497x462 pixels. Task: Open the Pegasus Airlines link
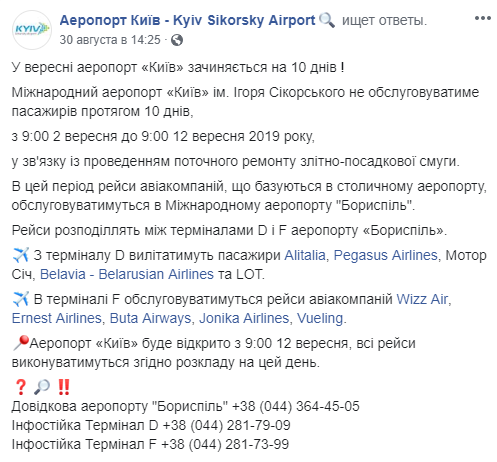point(385,255)
